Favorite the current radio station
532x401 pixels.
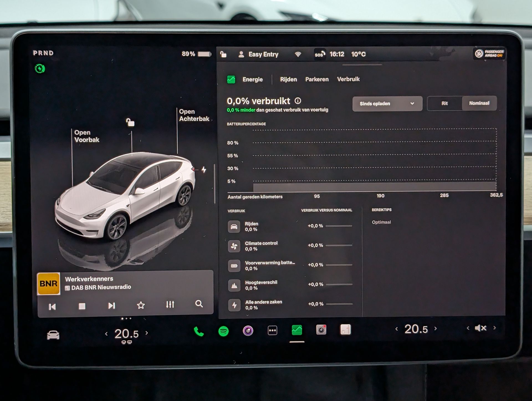[x=141, y=305]
